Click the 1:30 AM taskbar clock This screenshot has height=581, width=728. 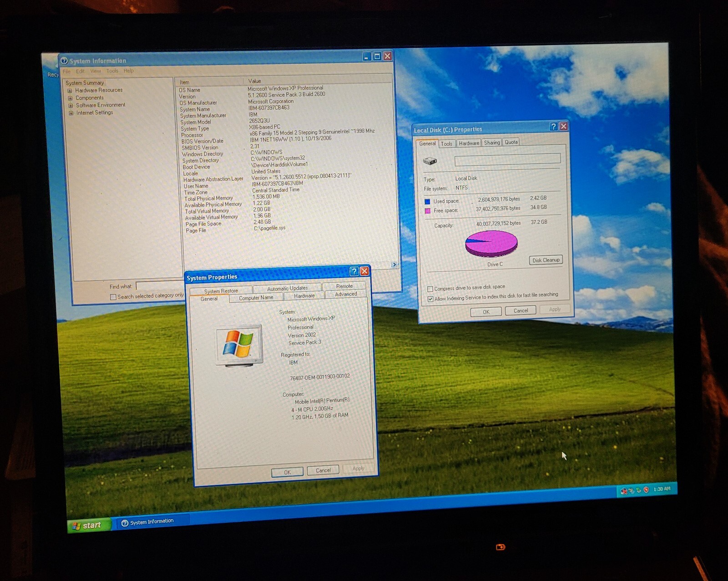pyautogui.click(x=662, y=489)
